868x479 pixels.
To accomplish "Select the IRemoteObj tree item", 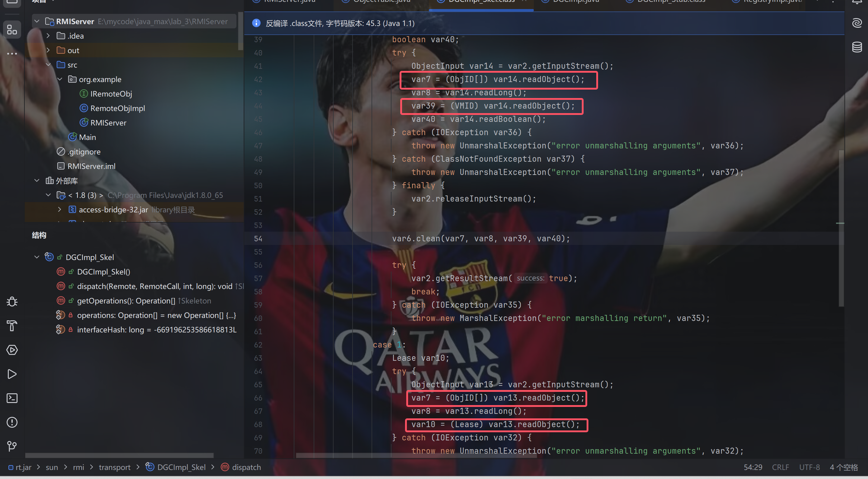I will (x=111, y=94).
